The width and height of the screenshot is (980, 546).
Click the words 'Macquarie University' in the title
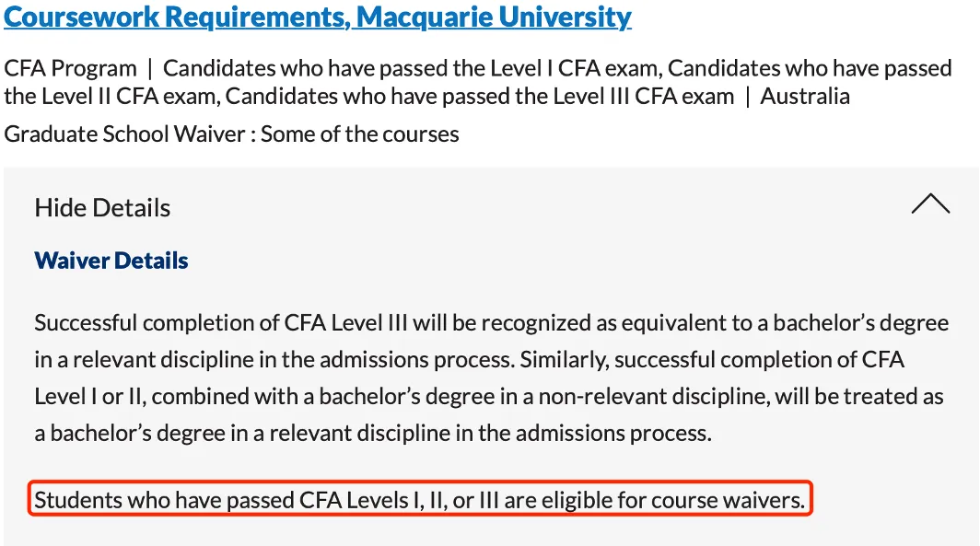click(494, 17)
